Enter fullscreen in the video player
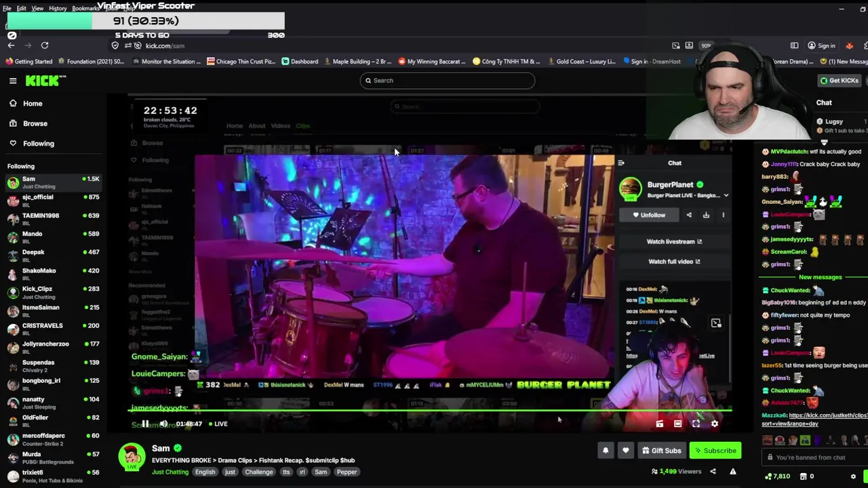 [696, 424]
